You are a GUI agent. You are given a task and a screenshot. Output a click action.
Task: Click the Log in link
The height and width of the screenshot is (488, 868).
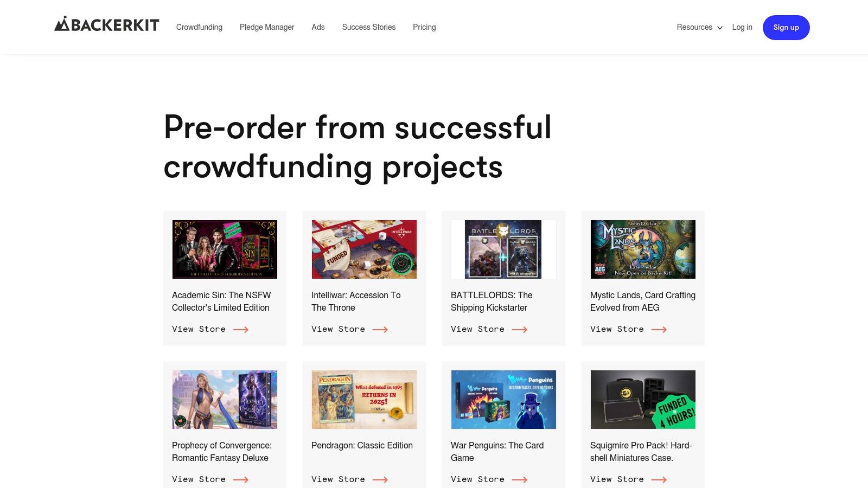coord(742,27)
